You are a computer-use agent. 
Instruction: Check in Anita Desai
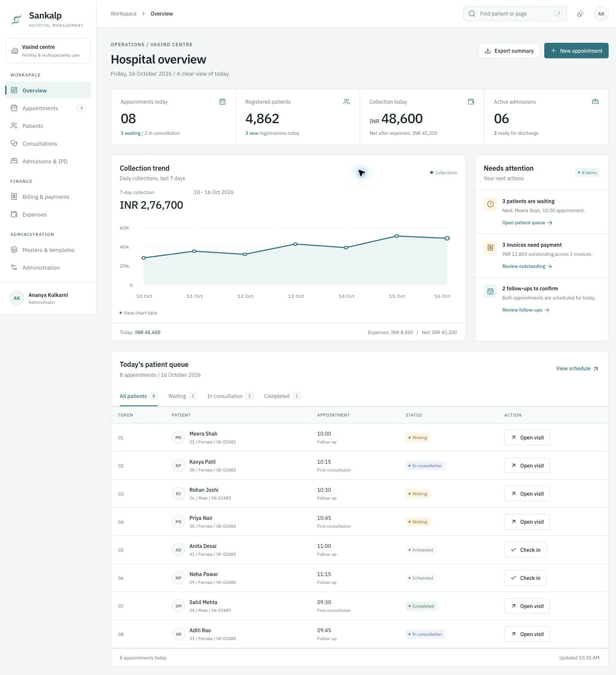[525, 550]
